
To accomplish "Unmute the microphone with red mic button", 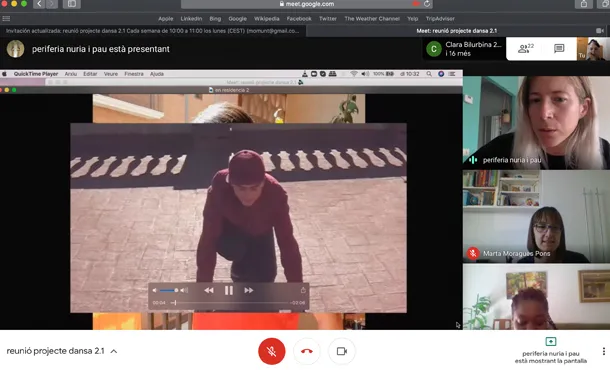I will 272,351.
